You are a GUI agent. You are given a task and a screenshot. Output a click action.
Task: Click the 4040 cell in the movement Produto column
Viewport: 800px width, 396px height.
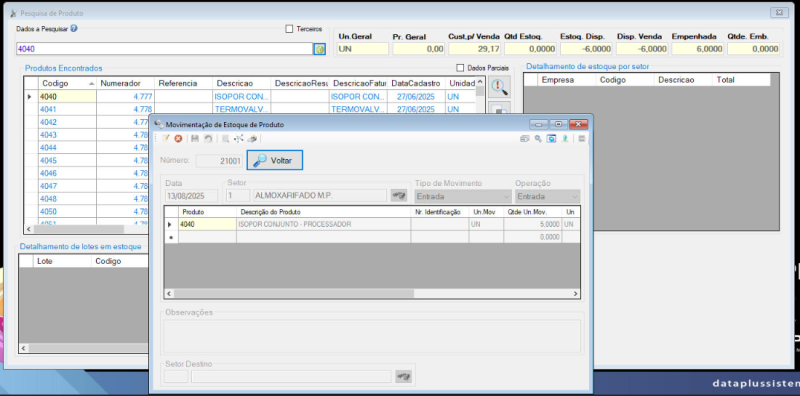tap(207, 224)
